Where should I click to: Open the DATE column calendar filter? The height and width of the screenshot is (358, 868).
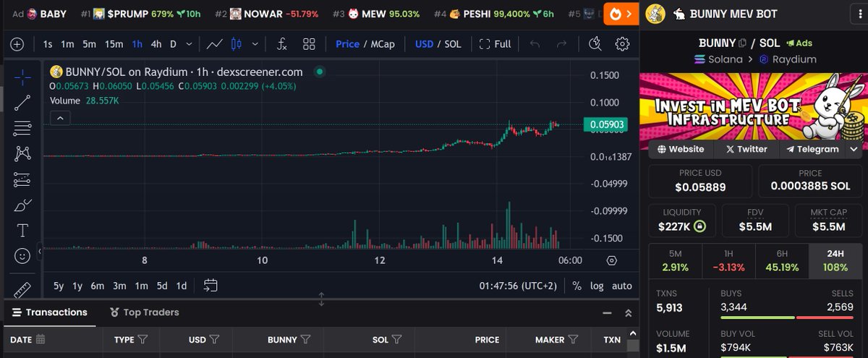click(41, 339)
